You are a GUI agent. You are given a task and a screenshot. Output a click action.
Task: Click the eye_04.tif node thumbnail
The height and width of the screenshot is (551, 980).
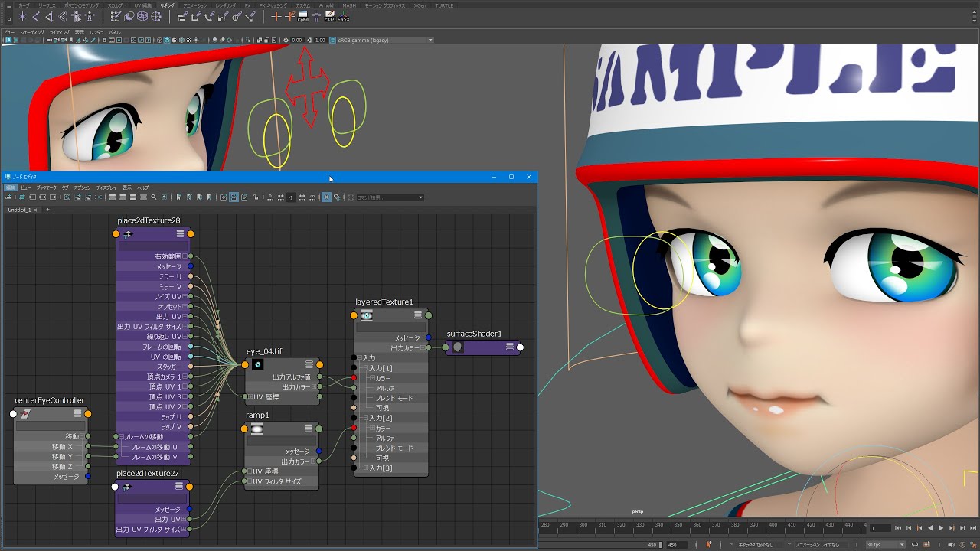[257, 364]
